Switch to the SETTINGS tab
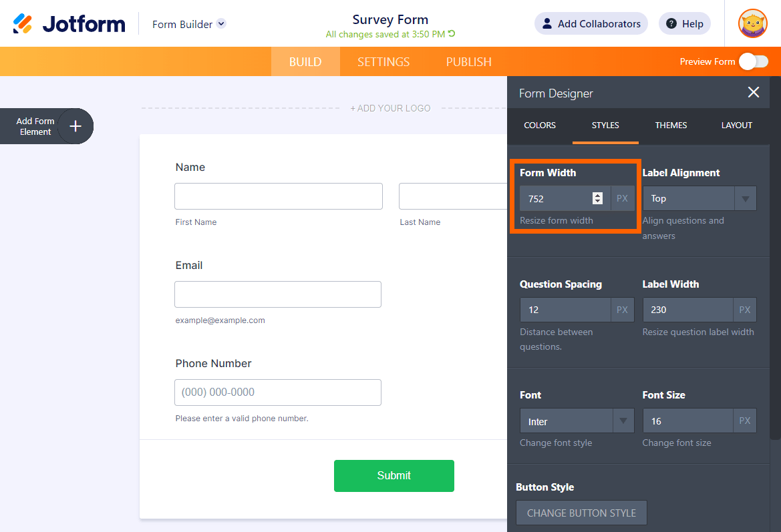This screenshot has width=781, height=532. pos(383,61)
